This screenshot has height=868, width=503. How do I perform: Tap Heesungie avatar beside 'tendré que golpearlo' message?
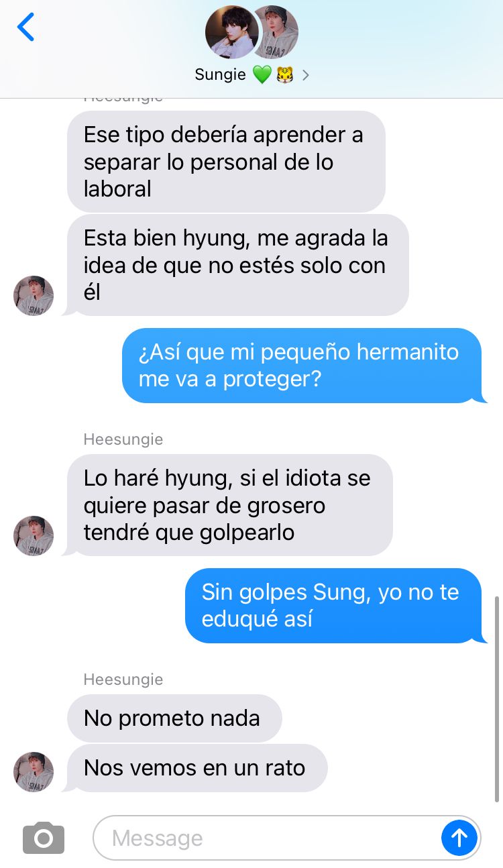click(34, 535)
